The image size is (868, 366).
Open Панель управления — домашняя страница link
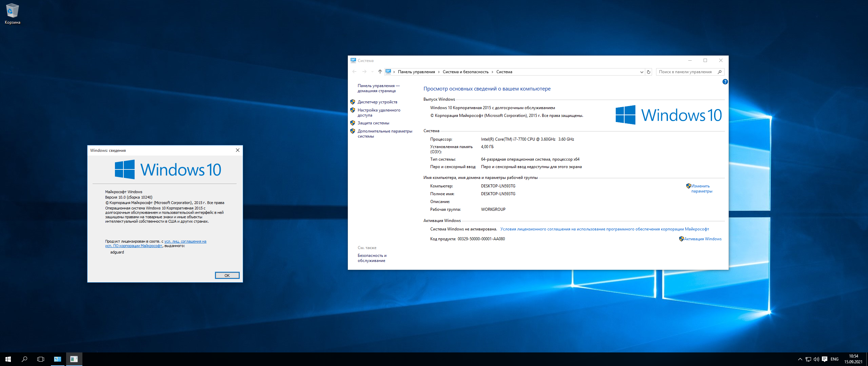pos(378,88)
